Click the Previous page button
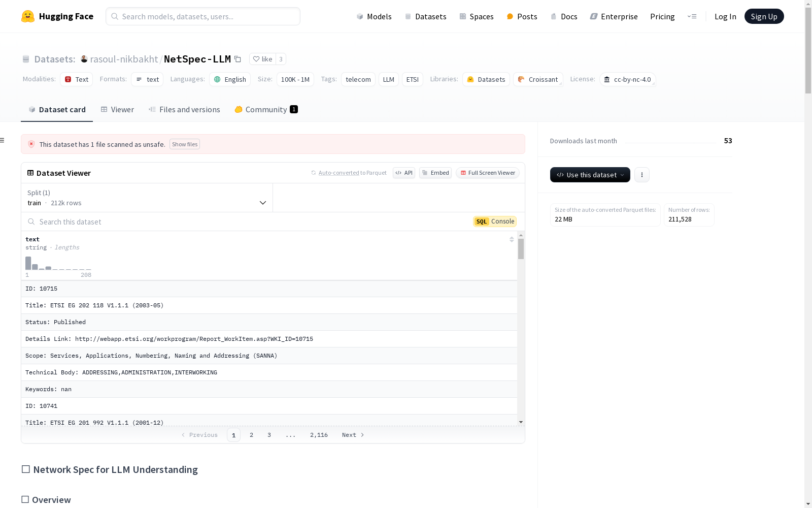Viewport: 812px width, 508px height. (199, 435)
